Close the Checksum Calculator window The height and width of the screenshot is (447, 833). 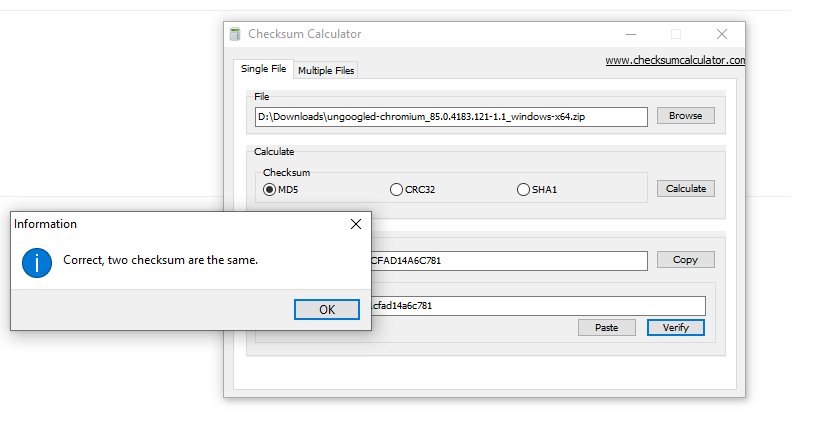point(721,34)
